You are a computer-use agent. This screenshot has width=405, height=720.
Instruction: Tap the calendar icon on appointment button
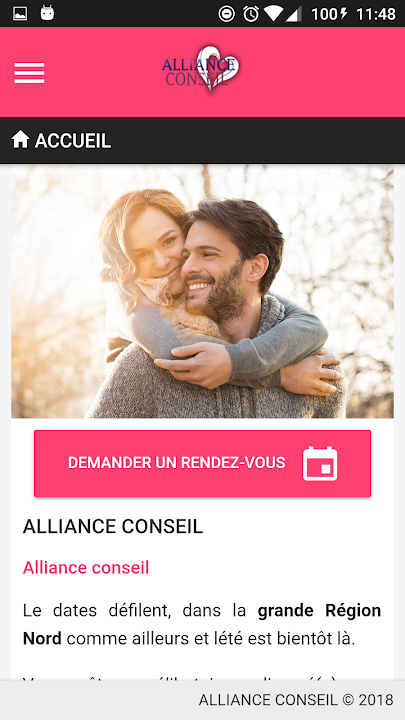(x=320, y=463)
